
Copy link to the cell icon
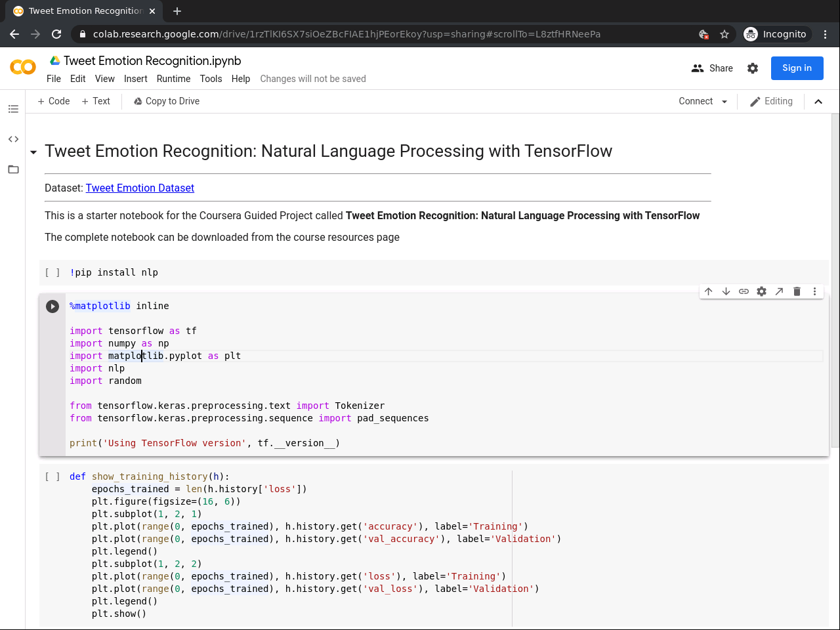744,291
